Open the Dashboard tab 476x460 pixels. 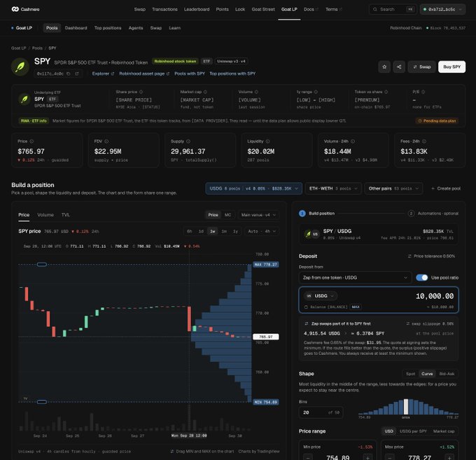(x=76, y=28)
